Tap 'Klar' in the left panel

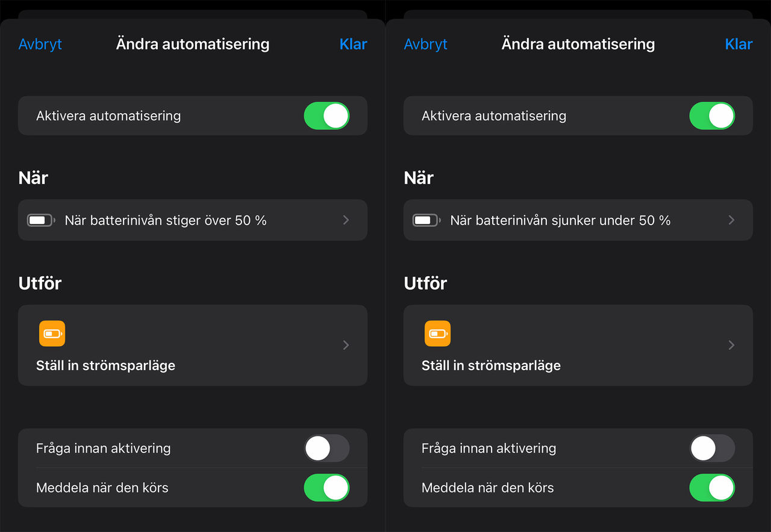353,44
